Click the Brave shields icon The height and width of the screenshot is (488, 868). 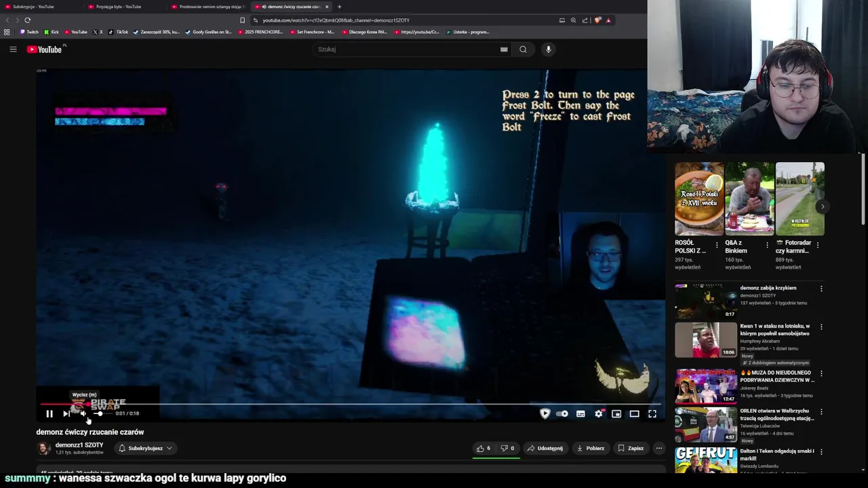click(x=597, y=20)
